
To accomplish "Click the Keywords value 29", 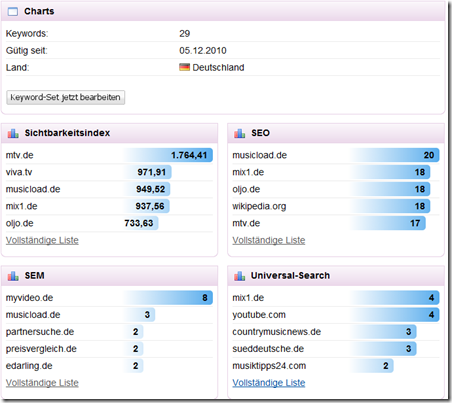I will click(x=185, y=34).
